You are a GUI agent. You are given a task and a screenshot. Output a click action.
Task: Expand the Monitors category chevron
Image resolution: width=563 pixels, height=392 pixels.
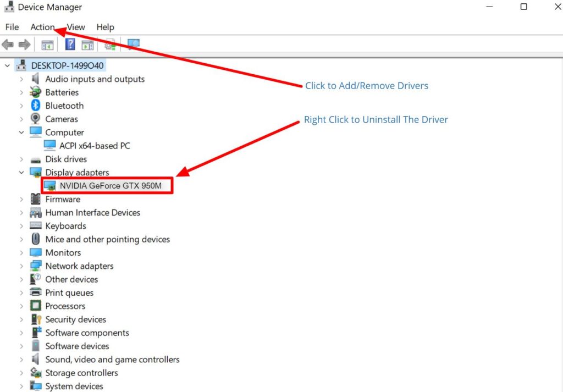tap(21, 253)
